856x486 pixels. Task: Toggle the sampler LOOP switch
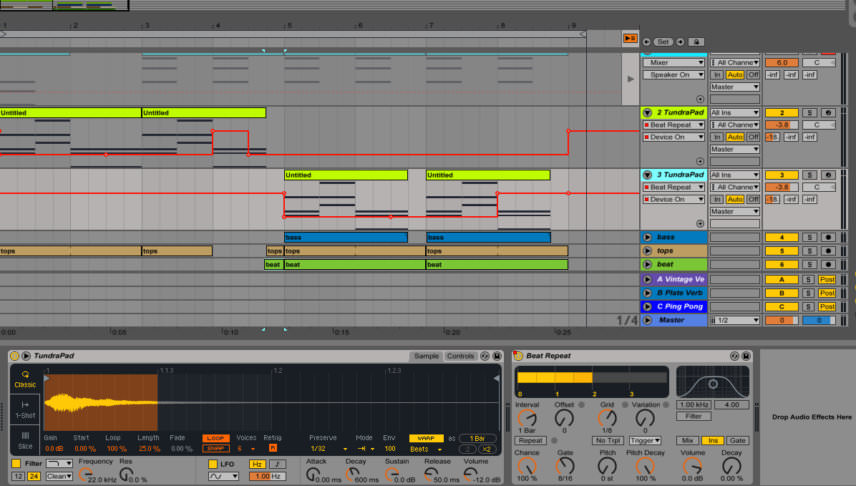216,438
